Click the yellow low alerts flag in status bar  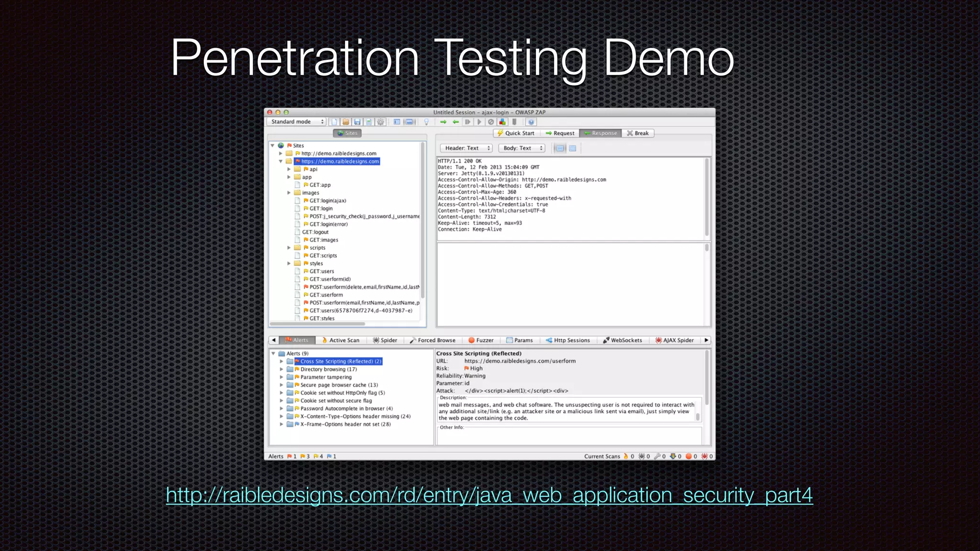coord(316,456)
